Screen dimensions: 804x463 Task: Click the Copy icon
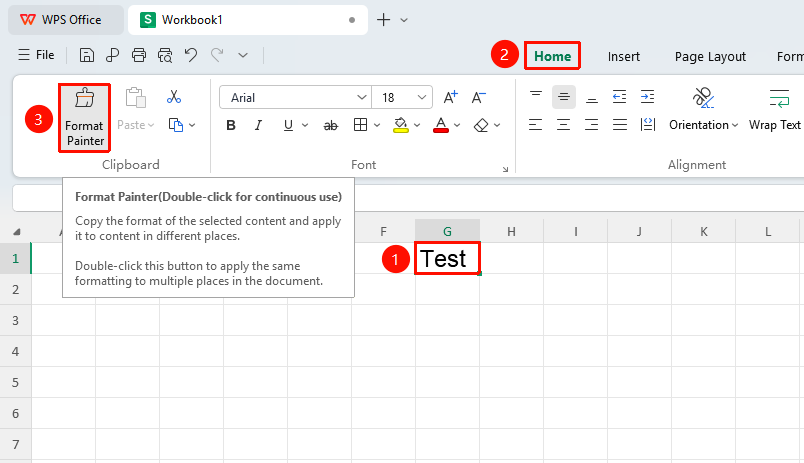176,125
